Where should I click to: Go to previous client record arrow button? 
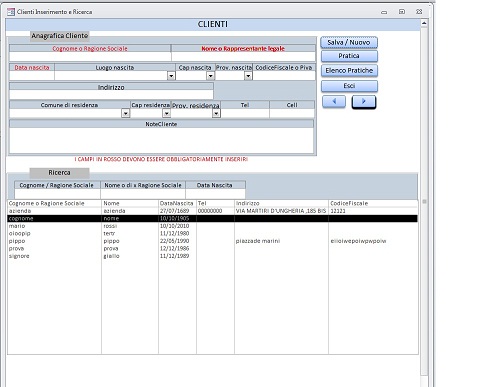(x=334, y=102)
